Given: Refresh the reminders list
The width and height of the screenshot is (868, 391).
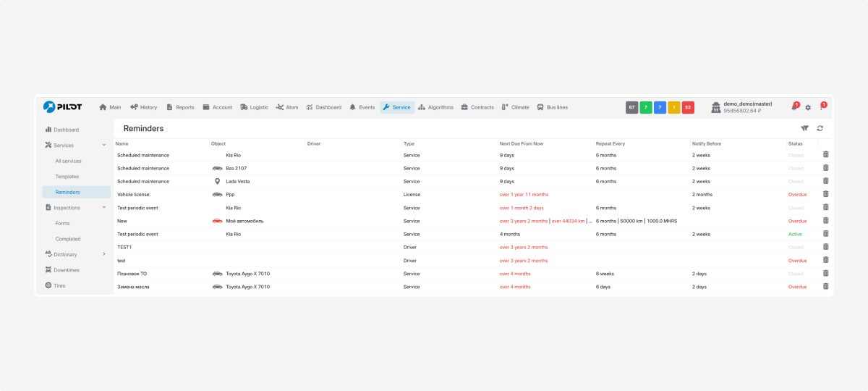Looking at the screenshot, I should pos(820,128).
